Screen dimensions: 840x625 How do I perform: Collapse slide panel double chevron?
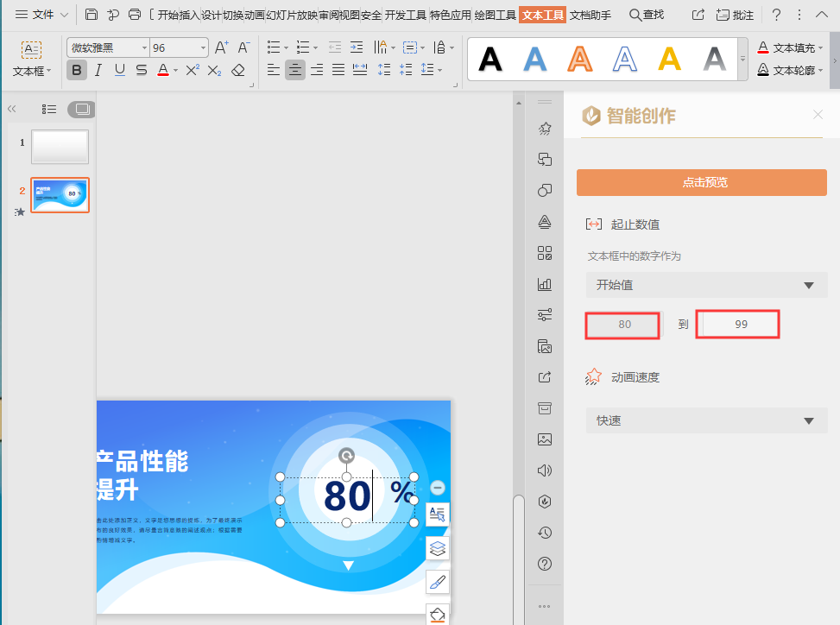point(12,110)
